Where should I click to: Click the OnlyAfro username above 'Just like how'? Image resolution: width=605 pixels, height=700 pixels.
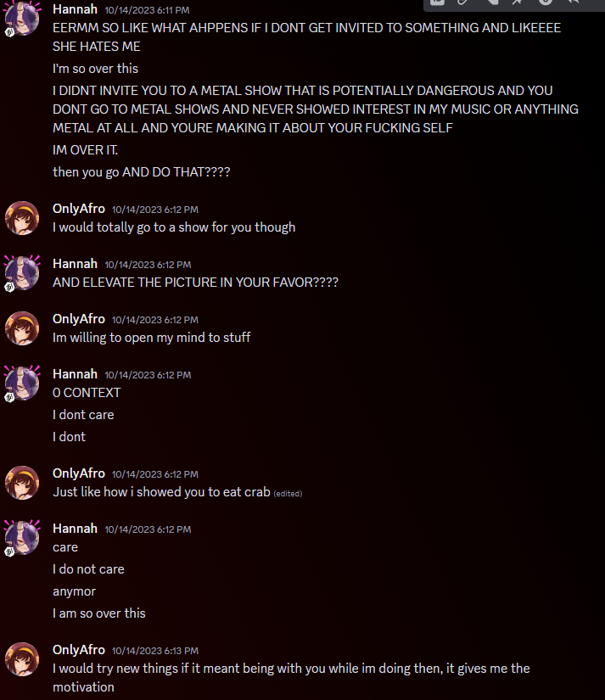click(79, 473)
